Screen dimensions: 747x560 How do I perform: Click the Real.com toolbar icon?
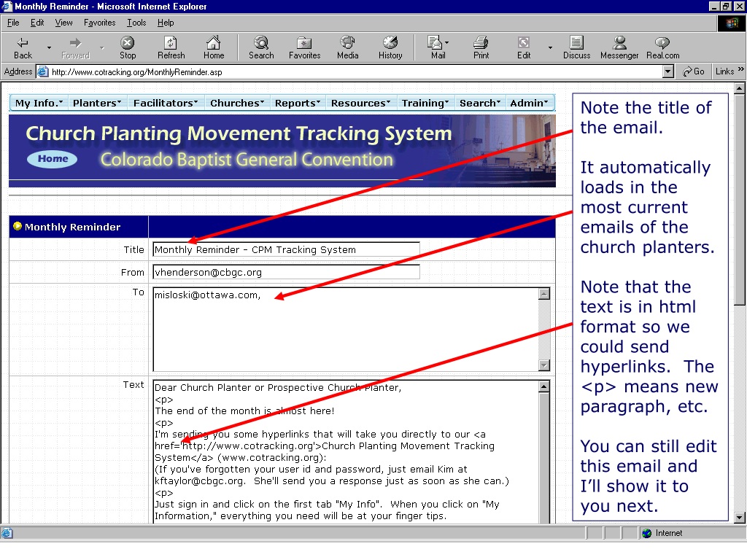[662, 47]
